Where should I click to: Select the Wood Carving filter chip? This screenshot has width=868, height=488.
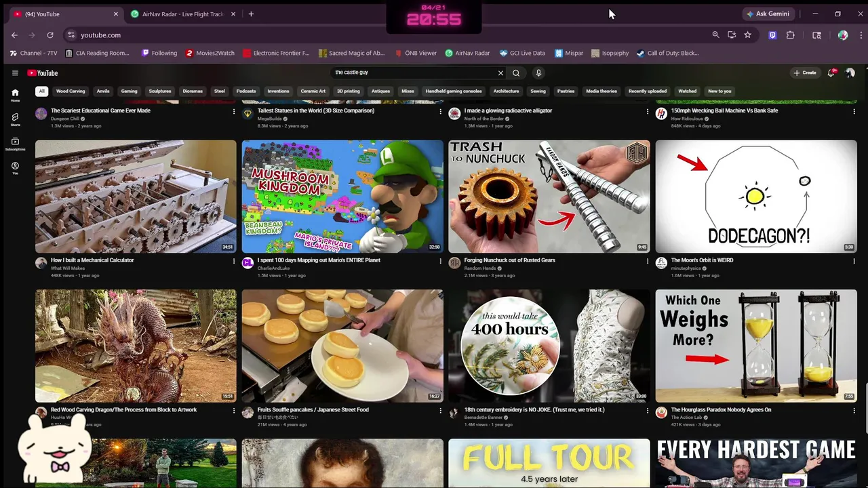point(71,91)
